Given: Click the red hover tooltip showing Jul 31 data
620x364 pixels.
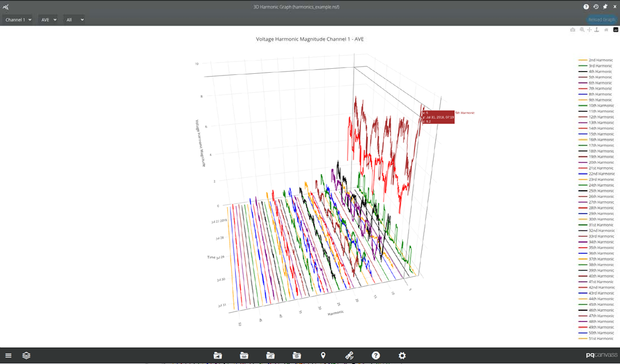Looking at the screenshot, I should click(438, 116).
